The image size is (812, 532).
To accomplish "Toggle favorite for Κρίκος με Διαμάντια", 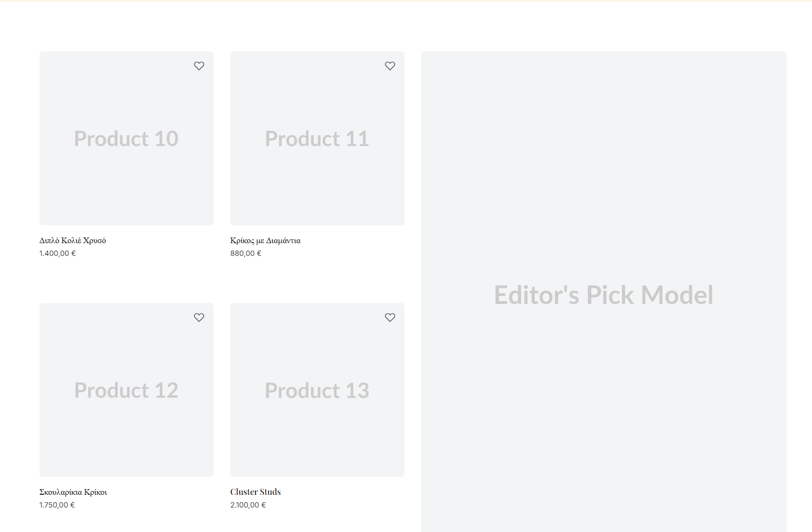I will (390, 66).
